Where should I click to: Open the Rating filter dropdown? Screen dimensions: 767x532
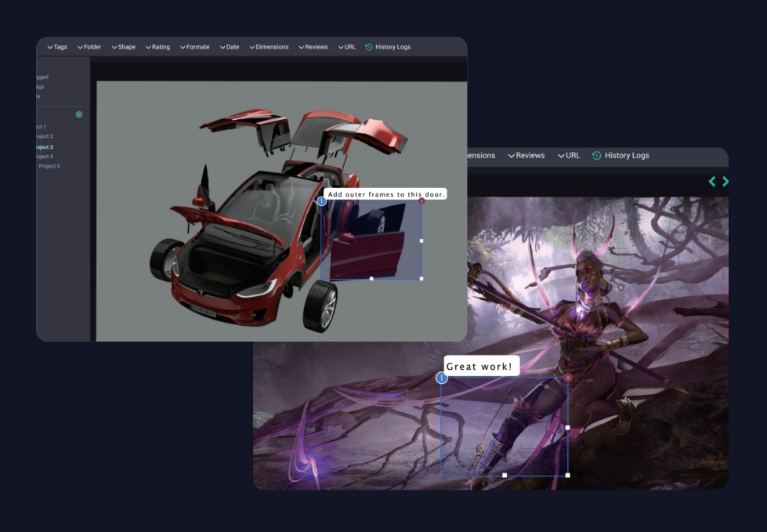157,47
